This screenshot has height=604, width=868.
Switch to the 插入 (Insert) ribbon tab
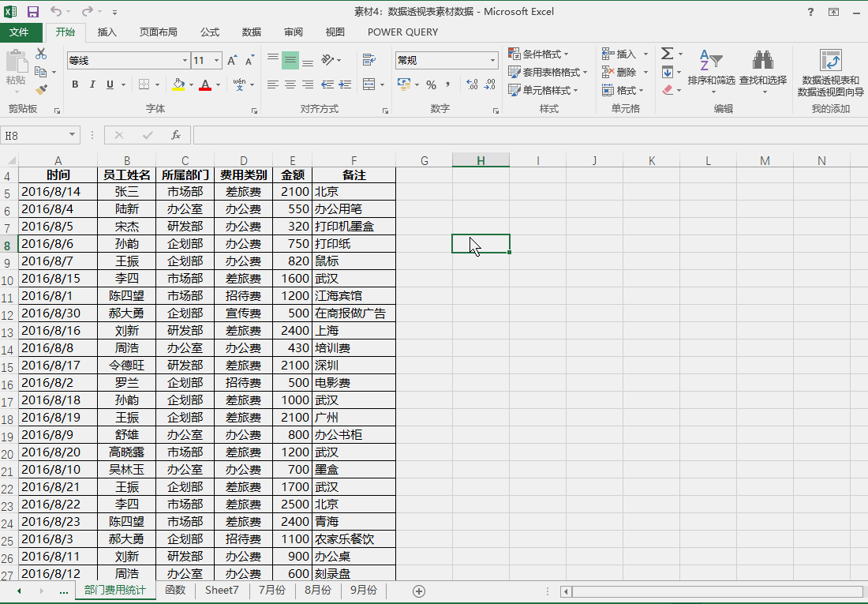click(x=107, y=32)
